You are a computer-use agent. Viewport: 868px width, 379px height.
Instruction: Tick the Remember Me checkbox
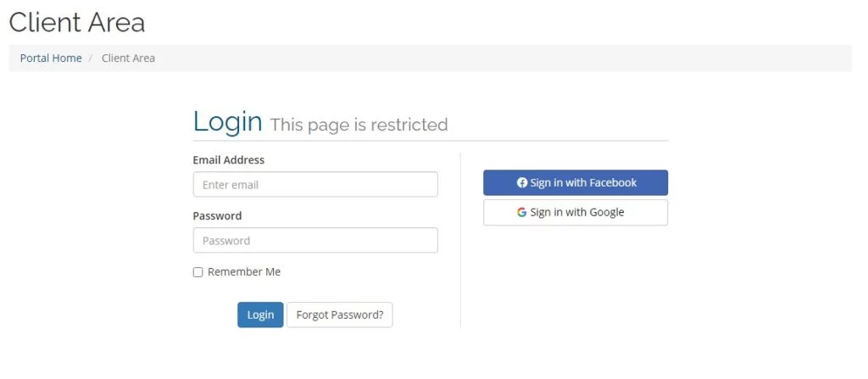click(198, 272)
